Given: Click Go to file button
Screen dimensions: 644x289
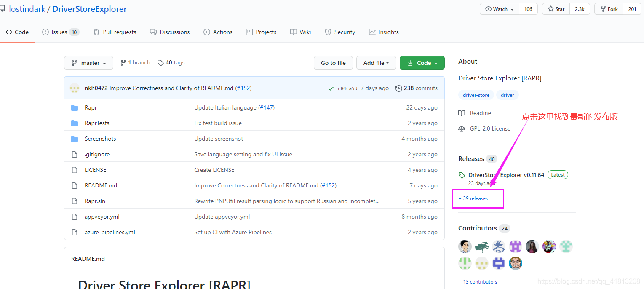Looking at the screenshot, I should coord(333,63).
